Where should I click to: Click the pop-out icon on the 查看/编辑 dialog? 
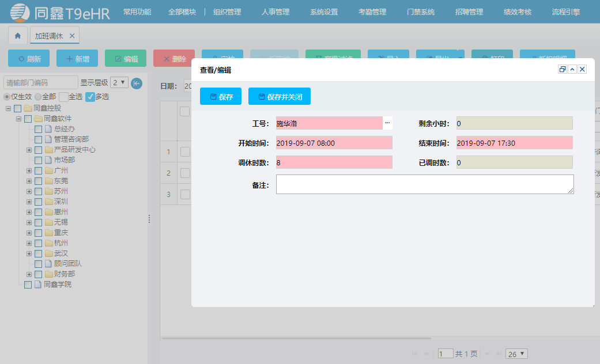click(563, 69)
